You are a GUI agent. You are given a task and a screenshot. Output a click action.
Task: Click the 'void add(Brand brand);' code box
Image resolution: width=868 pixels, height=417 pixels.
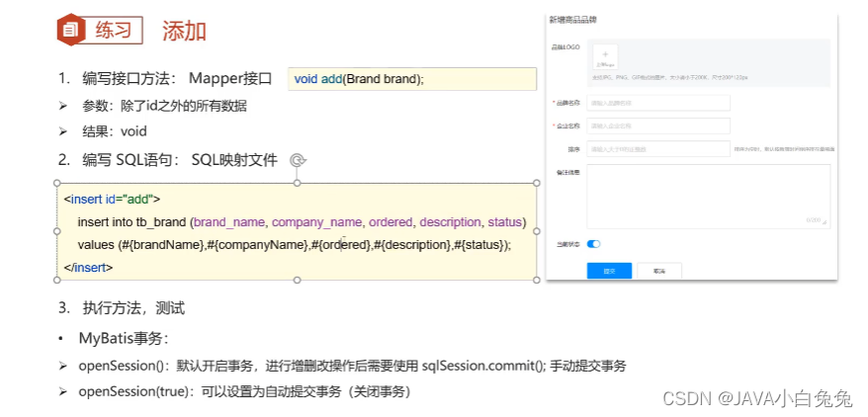(412, 79)
